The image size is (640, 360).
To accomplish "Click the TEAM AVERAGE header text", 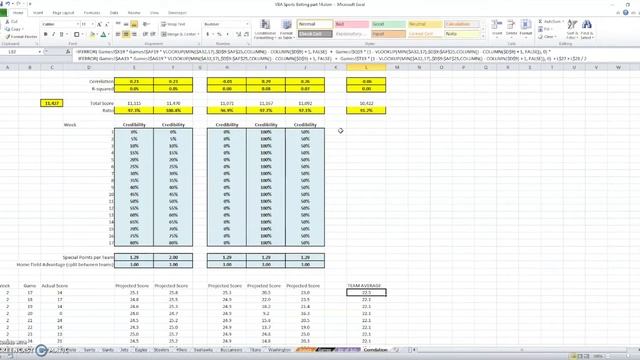I will pos(364,286).
